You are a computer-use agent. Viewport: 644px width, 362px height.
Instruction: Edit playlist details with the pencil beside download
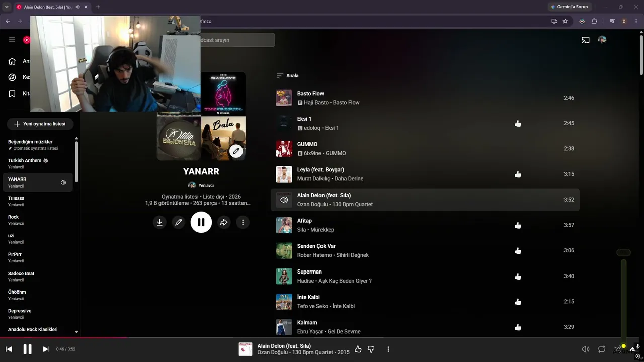point(178,222)
